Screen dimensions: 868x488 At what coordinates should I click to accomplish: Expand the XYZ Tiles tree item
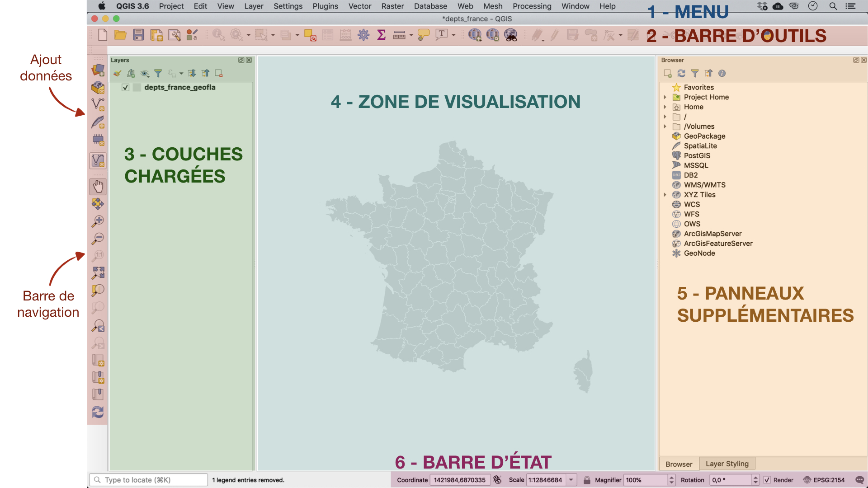click(x=665, y=195)
